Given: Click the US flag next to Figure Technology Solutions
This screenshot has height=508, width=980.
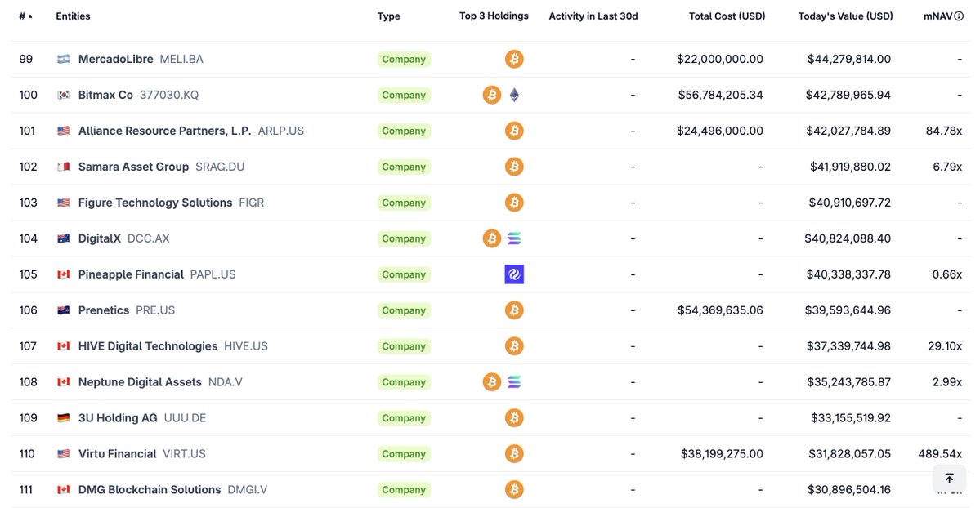Looking at the screenshot, I should 64,203.
